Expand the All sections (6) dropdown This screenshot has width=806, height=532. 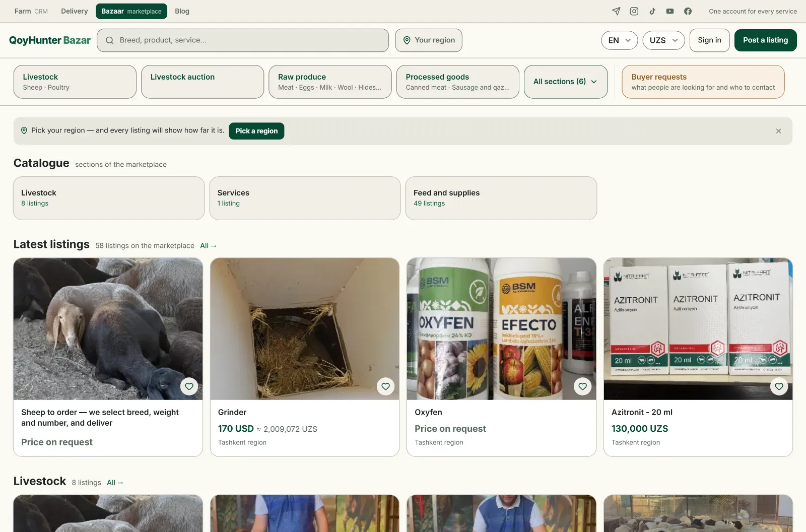566,82
